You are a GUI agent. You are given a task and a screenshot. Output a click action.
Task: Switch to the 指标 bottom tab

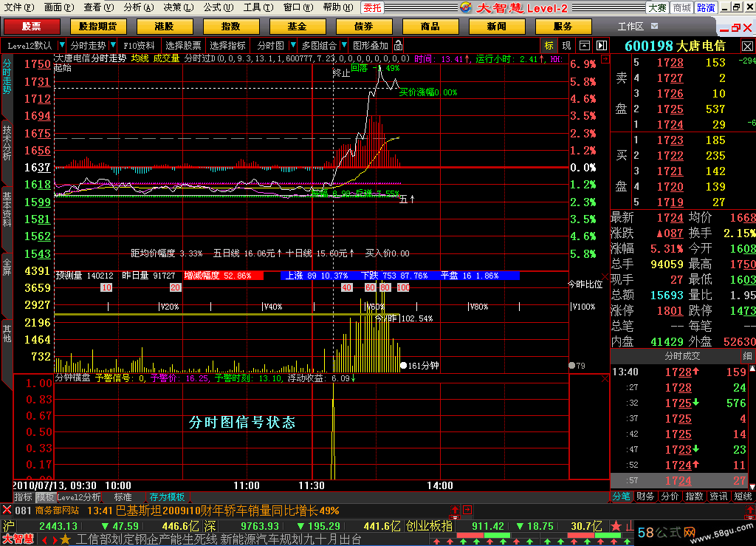(x=23, y=496)
